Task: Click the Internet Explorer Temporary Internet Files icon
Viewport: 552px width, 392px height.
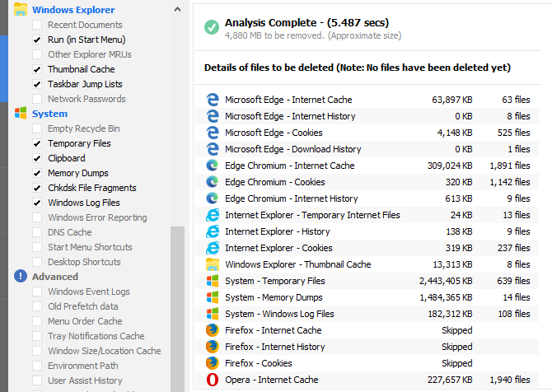Action: coord(213,215)
